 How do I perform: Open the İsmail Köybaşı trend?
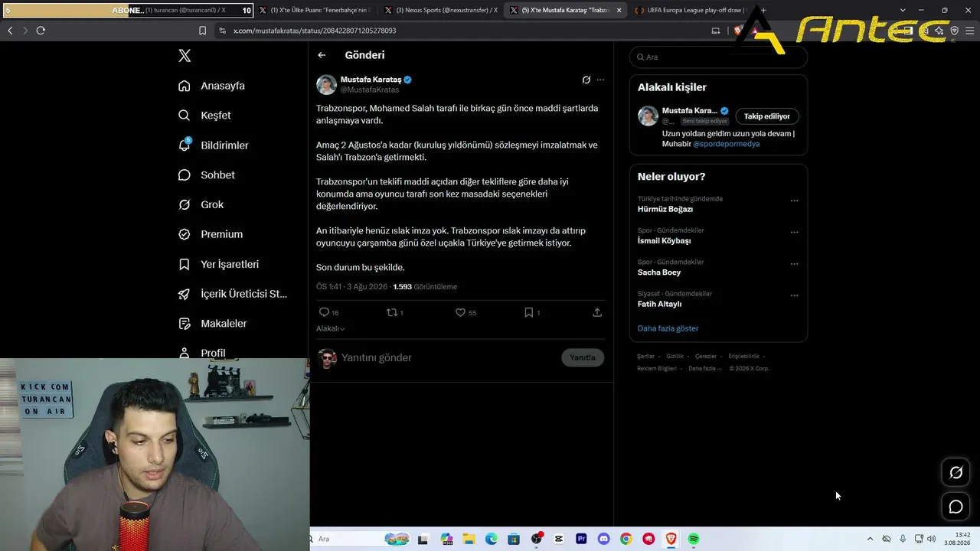tap(665, 240)
